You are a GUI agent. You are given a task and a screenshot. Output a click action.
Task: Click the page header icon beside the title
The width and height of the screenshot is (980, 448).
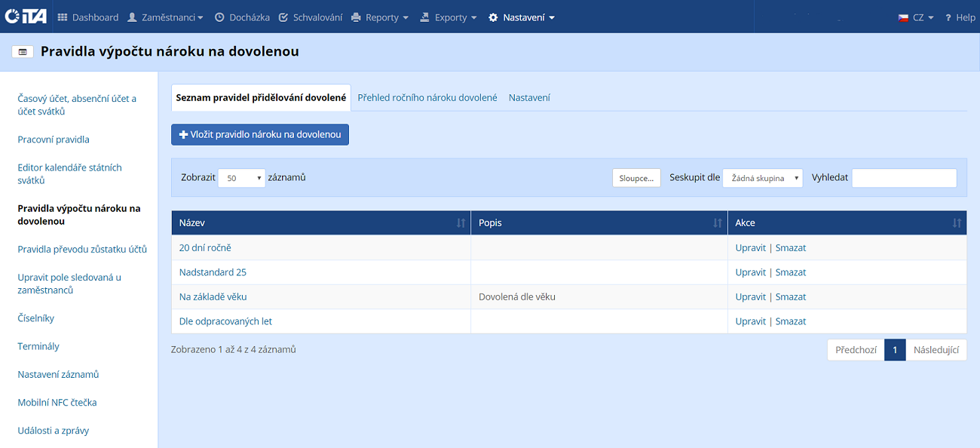click(22, 52)
